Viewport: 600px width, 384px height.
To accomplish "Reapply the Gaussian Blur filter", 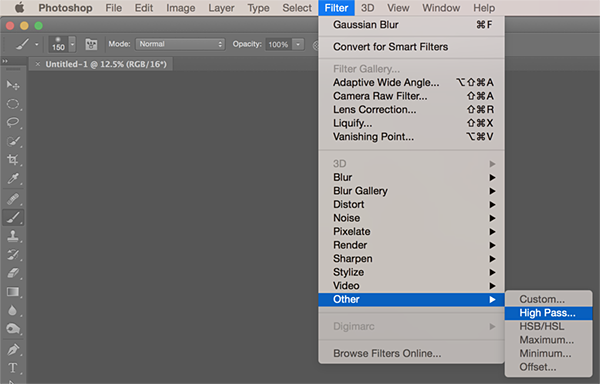I will click(x=411, y=25).
